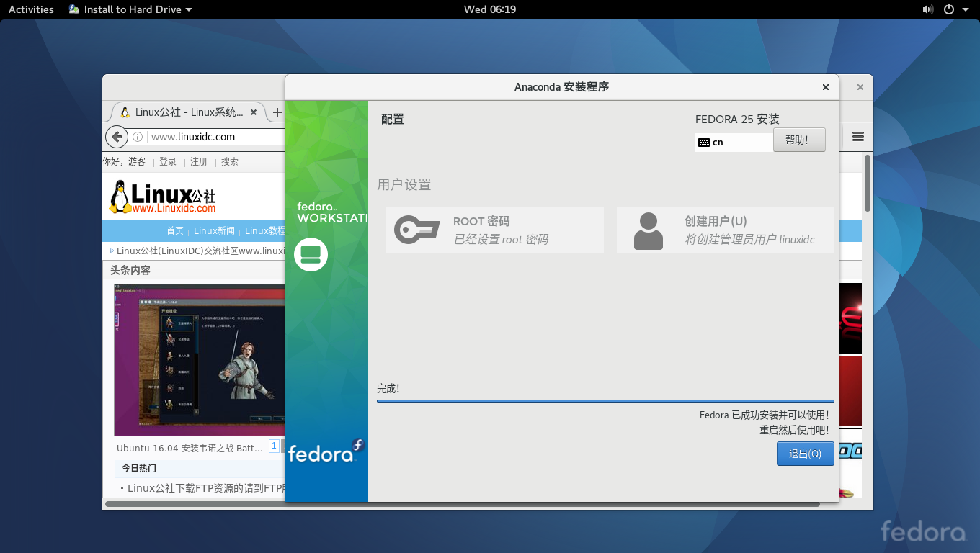Open a new browser tab
This screenshot has width=980, height=553.
point(277,112)
